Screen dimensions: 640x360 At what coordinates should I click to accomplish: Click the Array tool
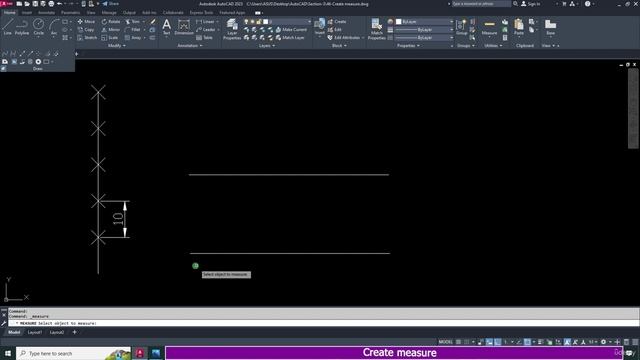click(x=133, y=38)
